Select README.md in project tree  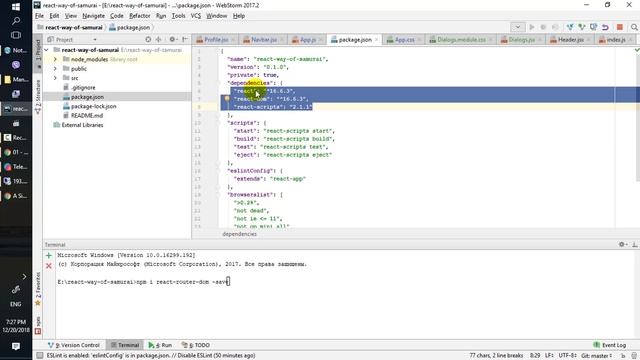[x=87, y=116]
